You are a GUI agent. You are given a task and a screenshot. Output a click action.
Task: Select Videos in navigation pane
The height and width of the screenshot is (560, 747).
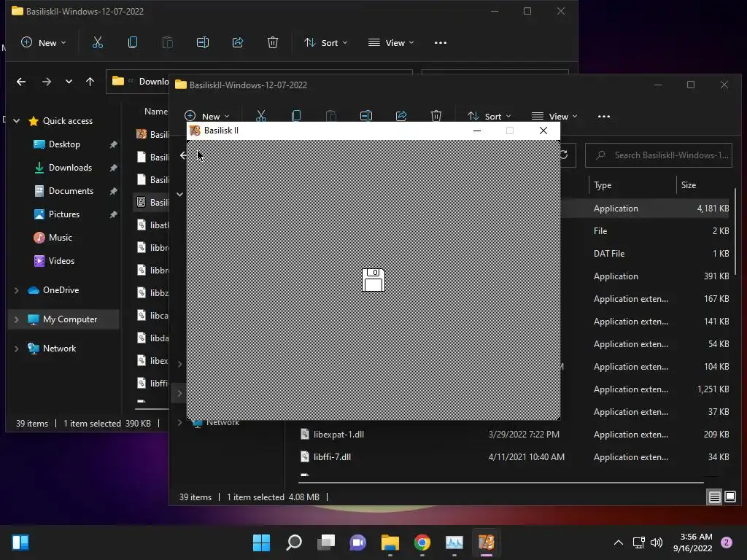[x=61, y=261]
